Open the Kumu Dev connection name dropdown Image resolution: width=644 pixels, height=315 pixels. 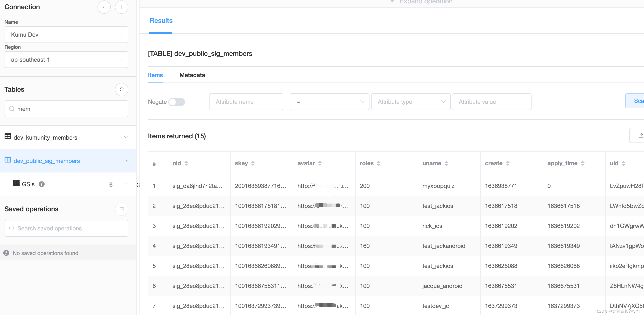[x=66, y=35]
